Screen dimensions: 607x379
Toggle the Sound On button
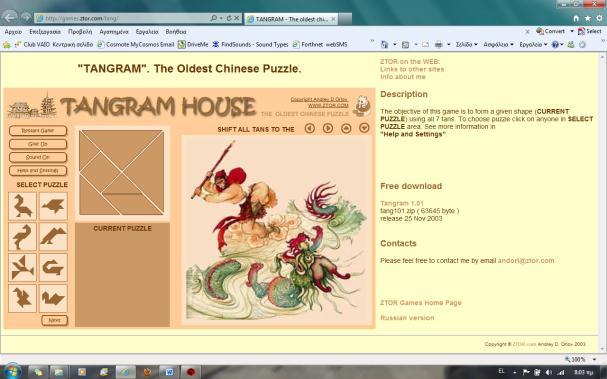38,157
